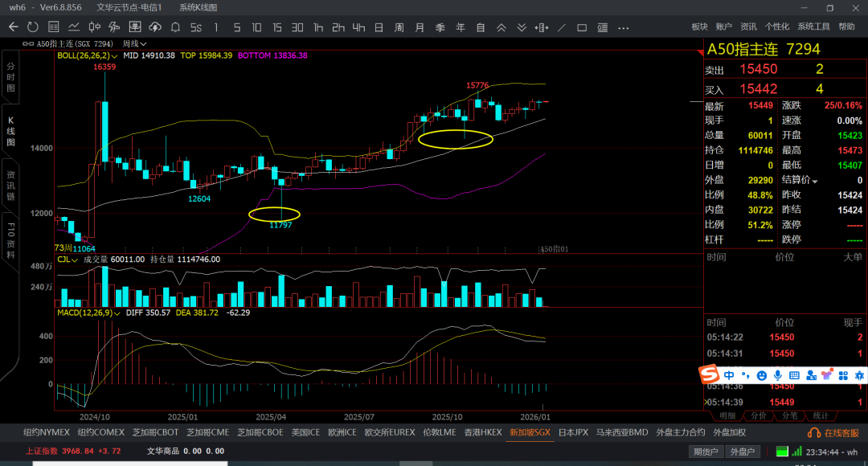868x466 pixels.
Task: Switch to 资讯链 side tab
Action: (x=10, y=186)
